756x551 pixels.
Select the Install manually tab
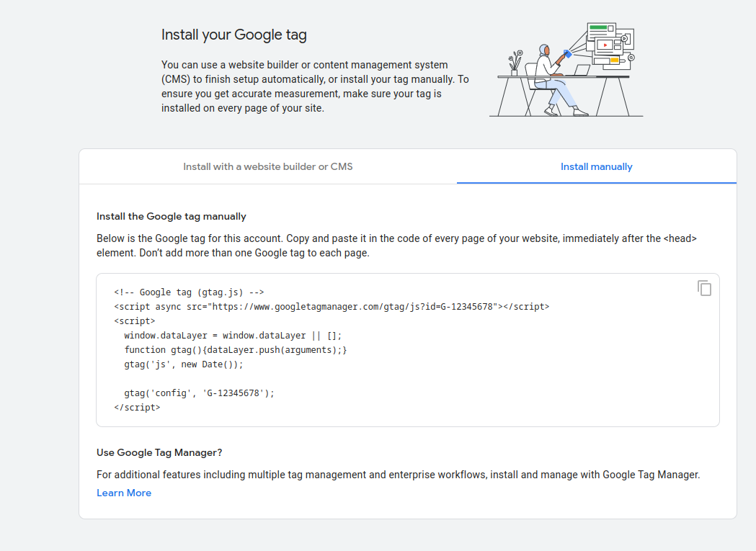click(x=597, y=167)
